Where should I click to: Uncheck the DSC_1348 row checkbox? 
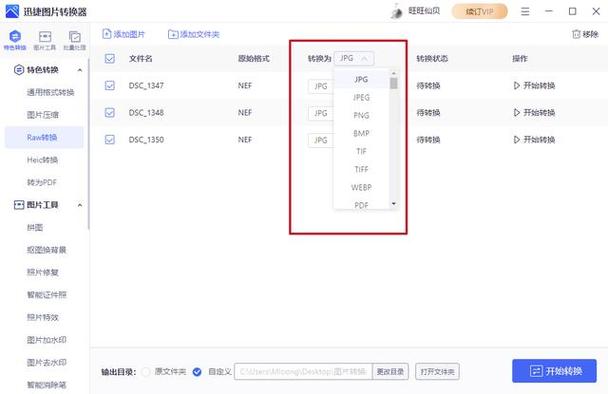110,112
